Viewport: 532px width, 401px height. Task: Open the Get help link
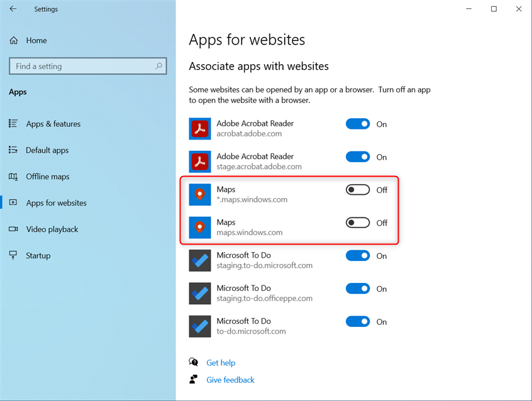[221, 363]
